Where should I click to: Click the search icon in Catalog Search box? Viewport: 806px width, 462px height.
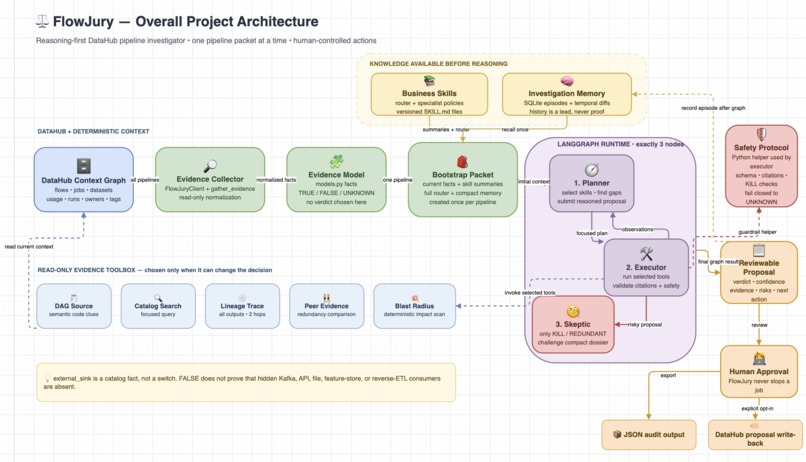tap(158, 298)
